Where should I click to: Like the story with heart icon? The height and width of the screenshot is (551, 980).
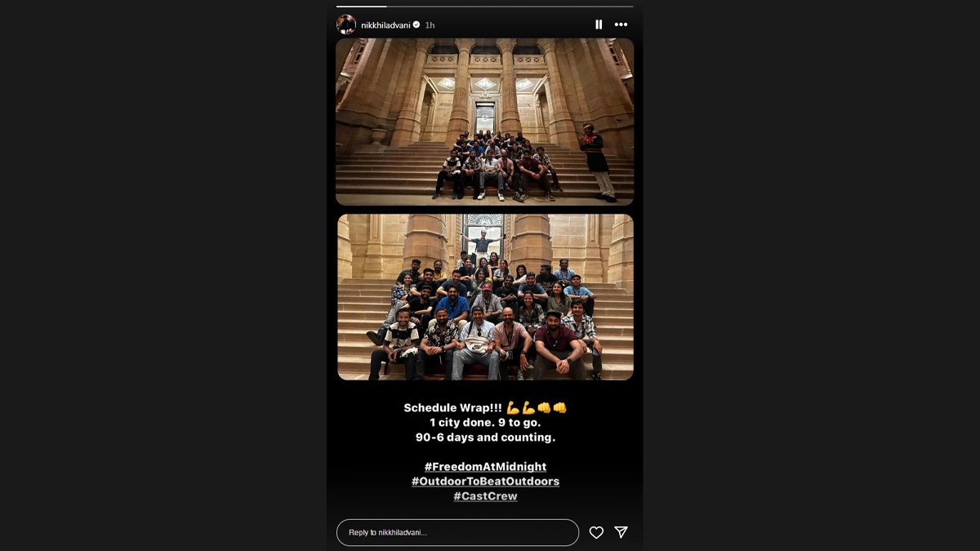pyautogui.click(x=596, y=532)
